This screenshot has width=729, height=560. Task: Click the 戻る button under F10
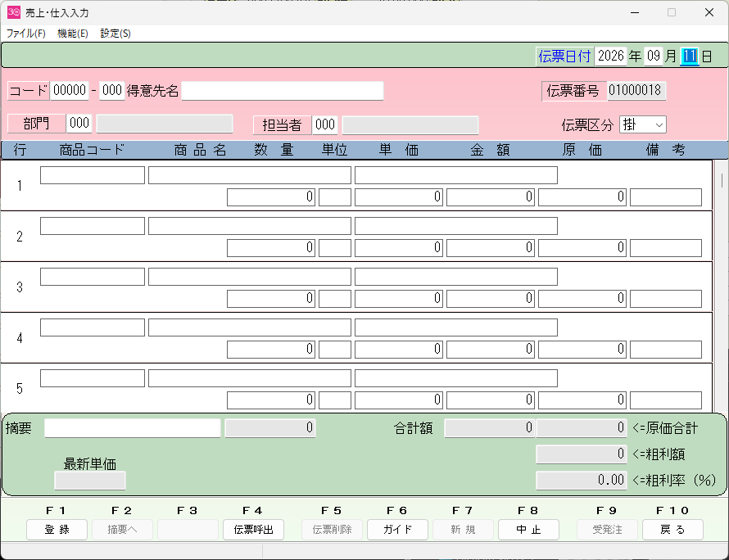click(672, 530)
